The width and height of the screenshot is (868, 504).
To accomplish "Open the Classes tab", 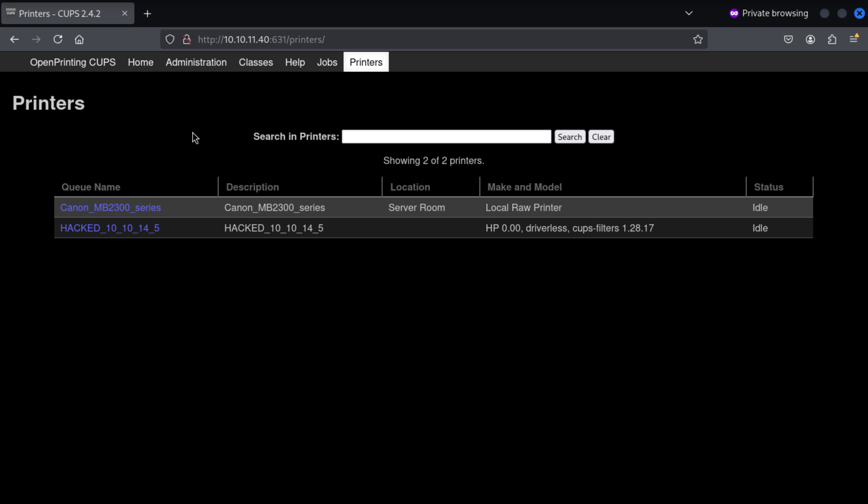I will point(256,62).
